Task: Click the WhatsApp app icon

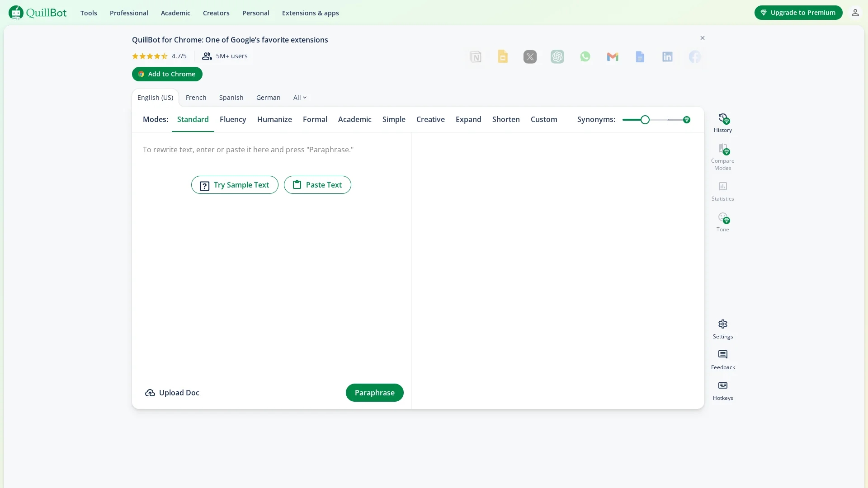Action: [585, 57]
